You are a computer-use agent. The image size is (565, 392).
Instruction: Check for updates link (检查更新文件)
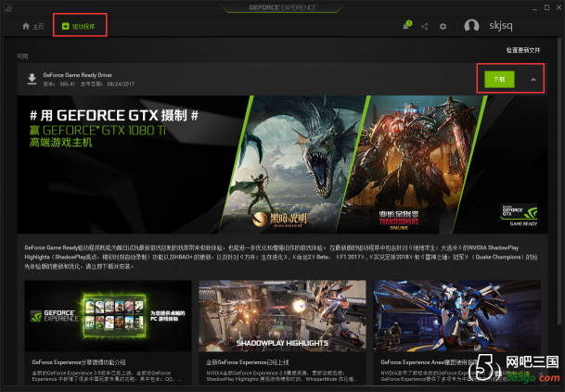[523, 50]
